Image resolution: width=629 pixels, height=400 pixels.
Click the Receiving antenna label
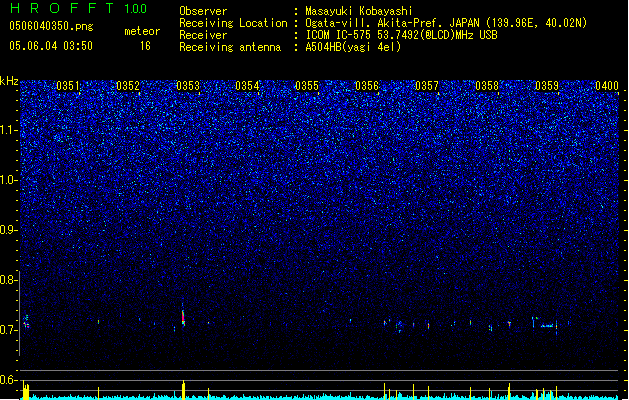[230, 47]
